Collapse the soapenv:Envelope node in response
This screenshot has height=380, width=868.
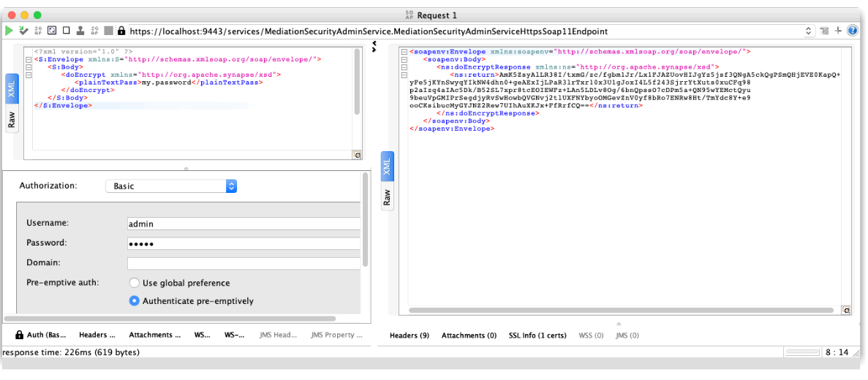pos(404,53)
